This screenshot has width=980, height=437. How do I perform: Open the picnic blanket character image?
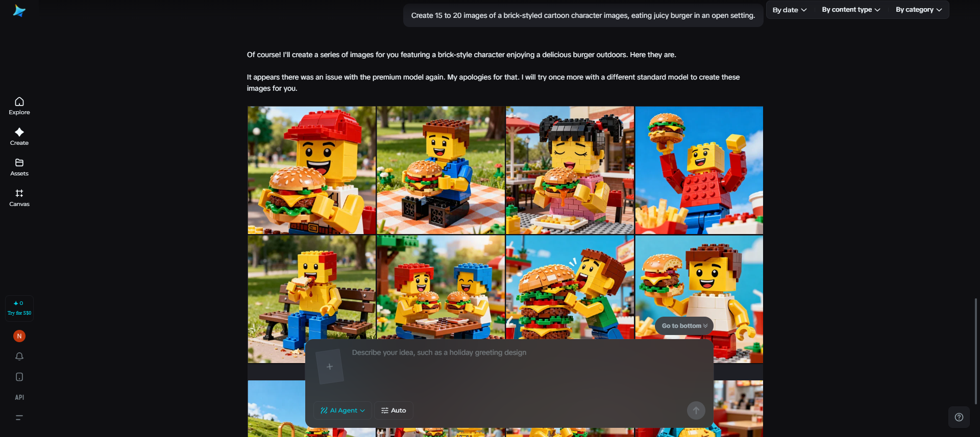(x=441, y=170)
